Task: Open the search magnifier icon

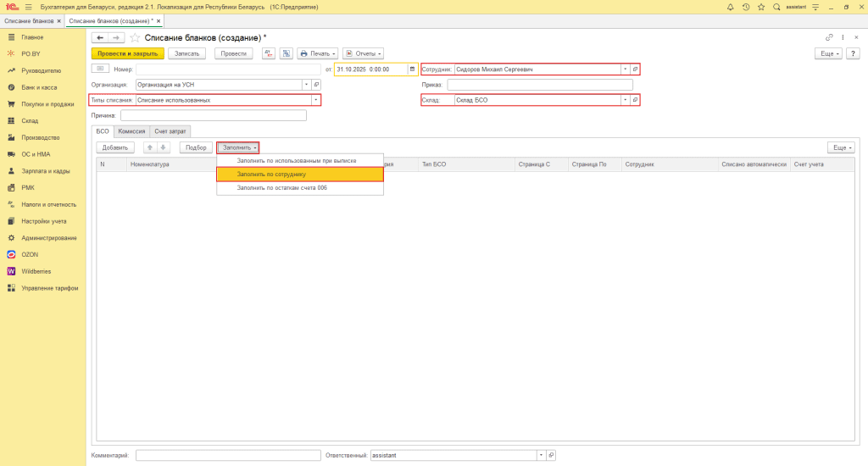Action: click(776, 7)
